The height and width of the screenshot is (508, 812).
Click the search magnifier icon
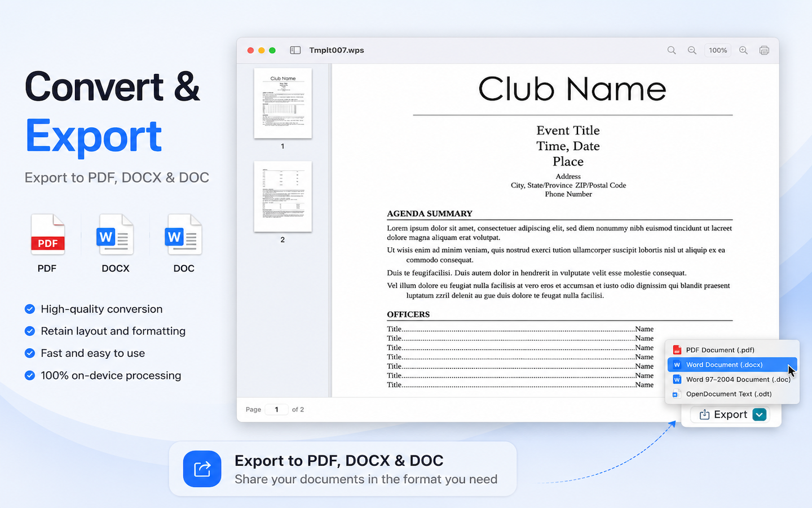pos(672,50)
